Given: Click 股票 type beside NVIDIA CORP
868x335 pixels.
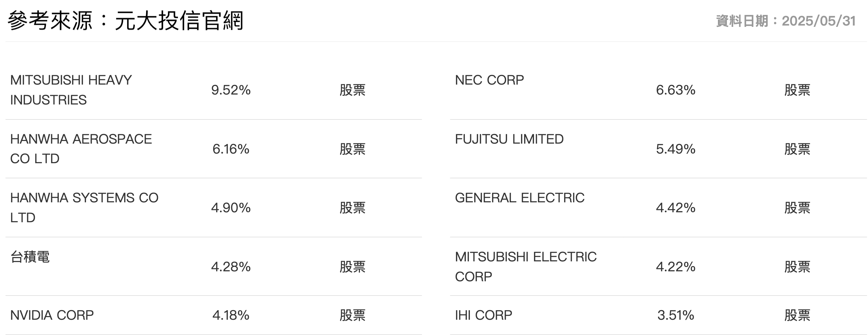Looking at the screenshot, I should coord(352,315).
